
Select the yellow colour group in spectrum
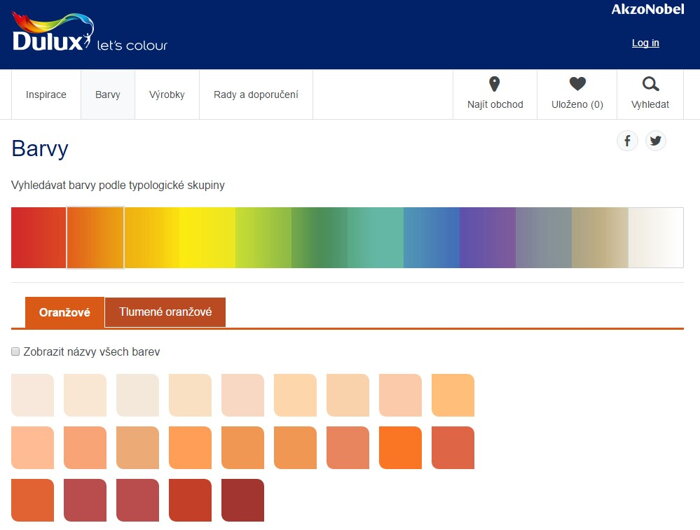point(207,238)
